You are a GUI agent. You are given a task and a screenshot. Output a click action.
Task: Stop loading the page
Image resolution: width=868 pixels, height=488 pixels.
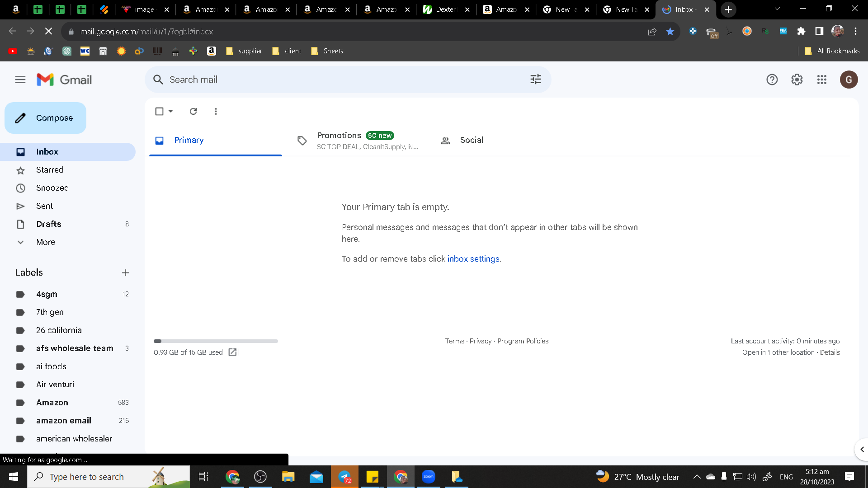pyautogui.click(x=48, y=31)
